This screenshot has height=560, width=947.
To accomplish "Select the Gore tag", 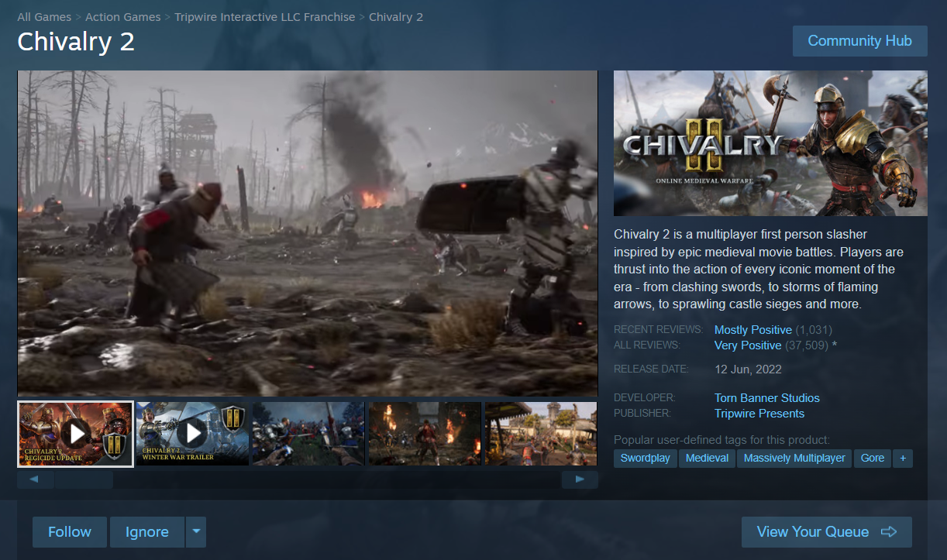I will click(x=873, y=458).
